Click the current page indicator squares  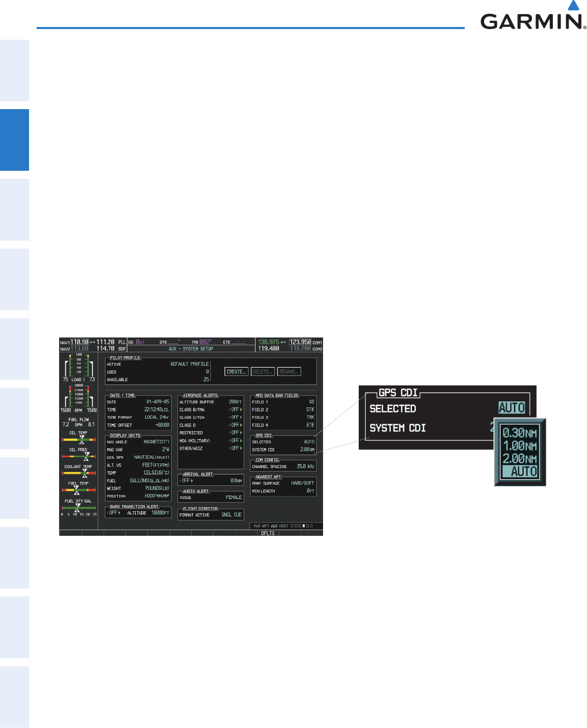click(302, 526)
